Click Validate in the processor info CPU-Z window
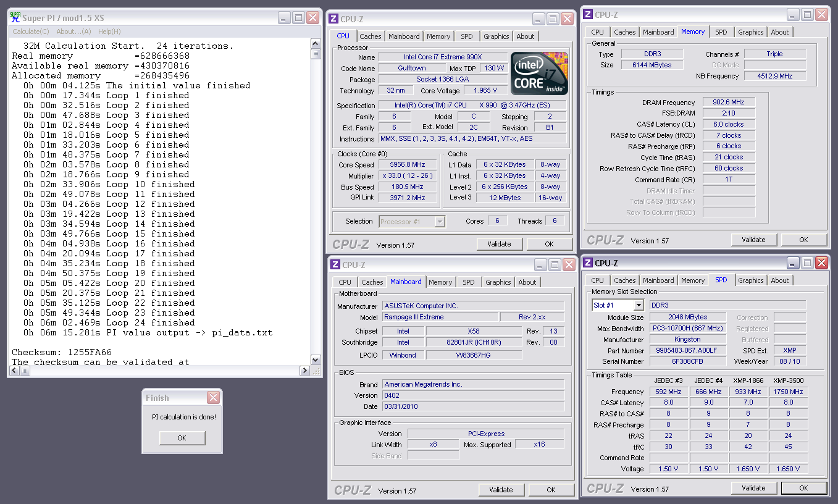The height and width of the screenshot is (504, 838). tap(499, 244)
